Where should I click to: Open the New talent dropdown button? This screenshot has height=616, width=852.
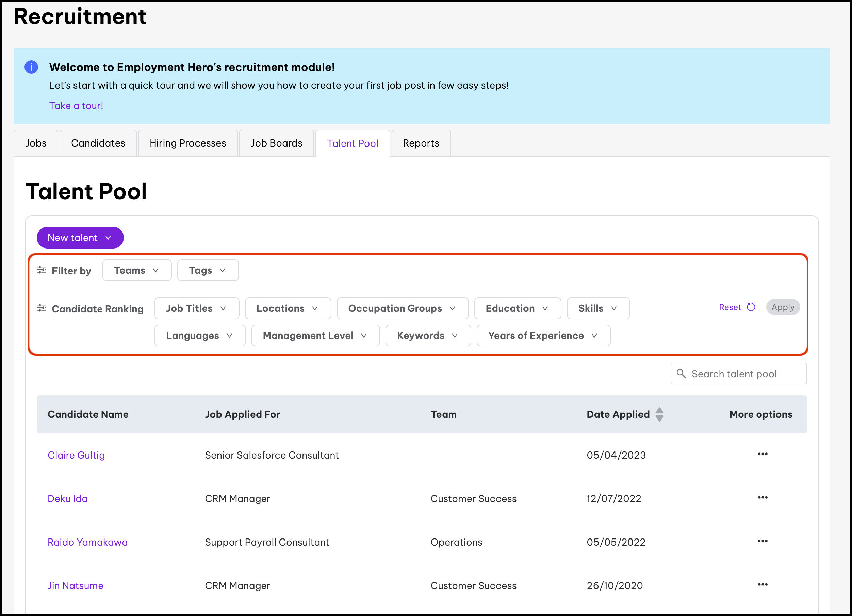[x=80, y=238]
